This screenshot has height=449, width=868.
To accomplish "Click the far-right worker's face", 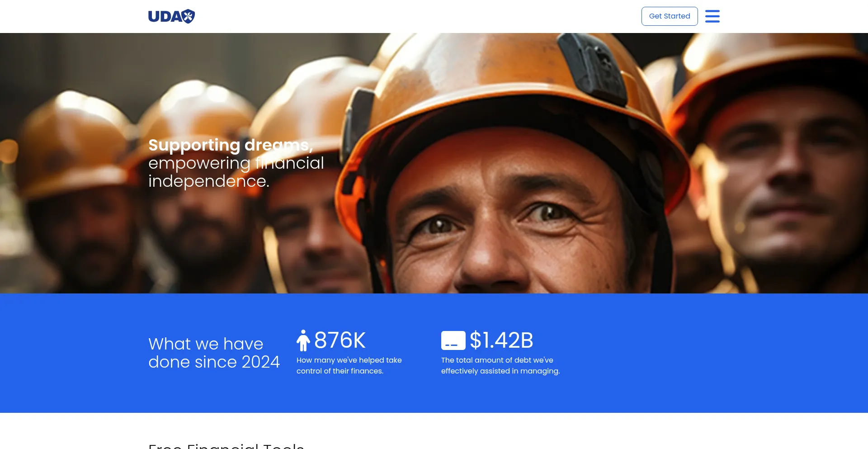I will (787, 181).
